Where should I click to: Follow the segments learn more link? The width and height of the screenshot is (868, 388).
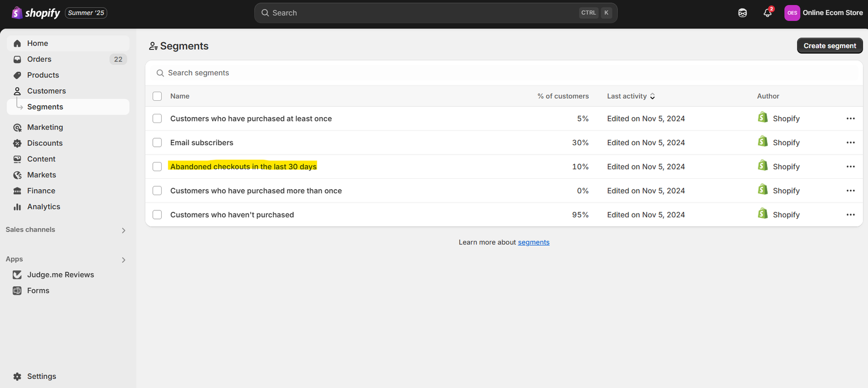tap(533, 242)
